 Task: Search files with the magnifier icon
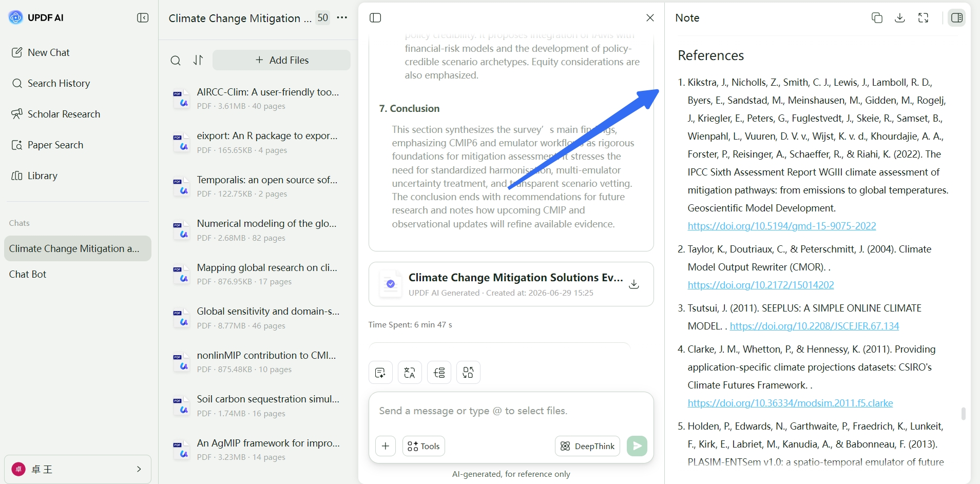point(176,61)
